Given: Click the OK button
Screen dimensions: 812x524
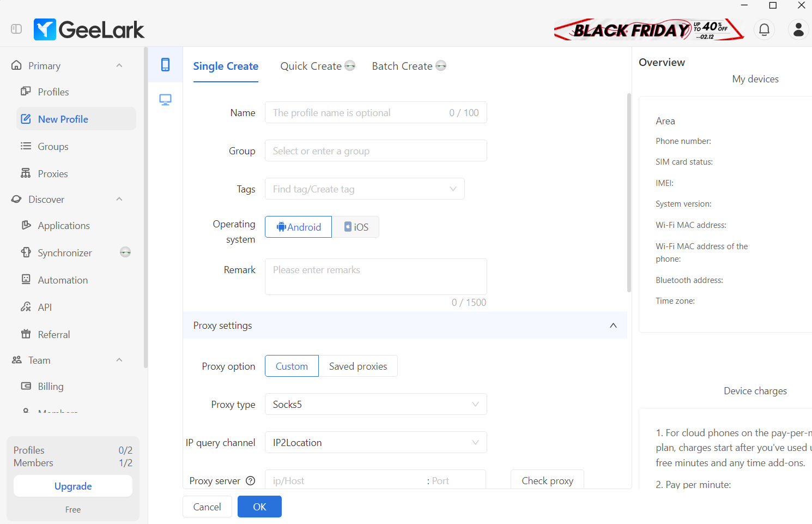Looking at the screenshot, I should click(259, 507).
